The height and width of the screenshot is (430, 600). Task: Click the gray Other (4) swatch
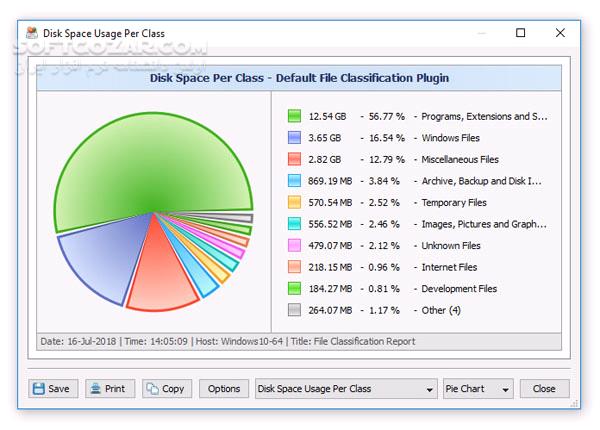(x=294, y=310)
